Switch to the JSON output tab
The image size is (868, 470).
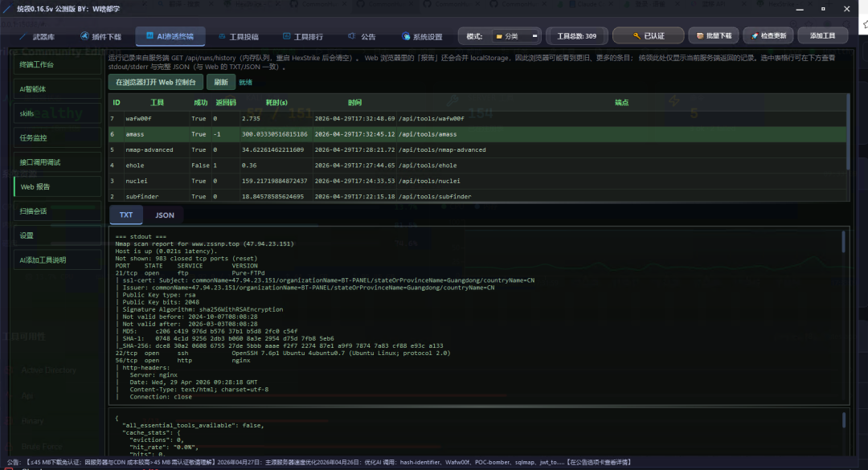click(x=165, y=215)
